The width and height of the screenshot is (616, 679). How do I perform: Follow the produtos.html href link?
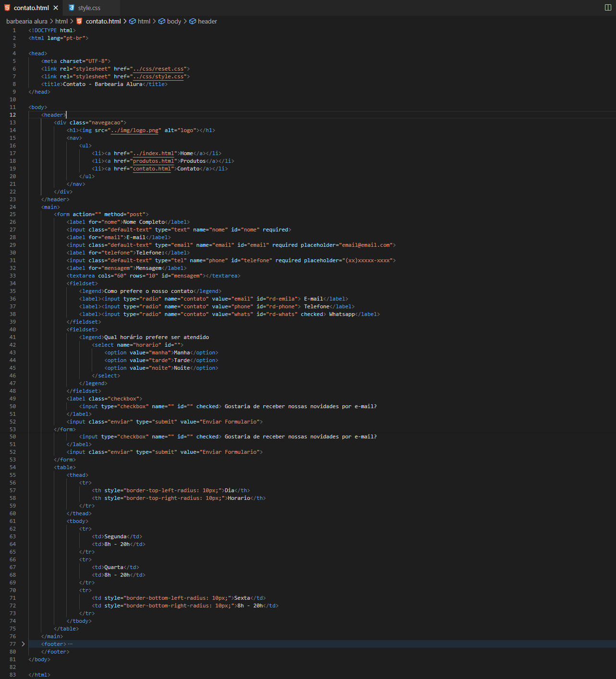153,161
